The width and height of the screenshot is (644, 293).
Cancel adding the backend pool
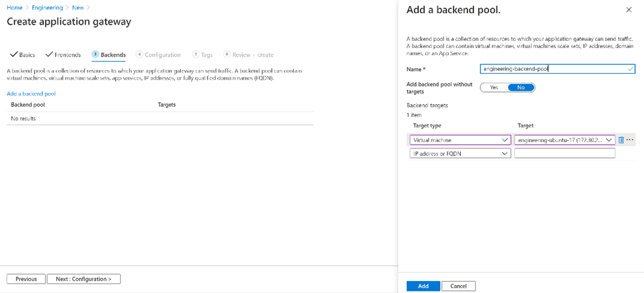pos(458,286)
